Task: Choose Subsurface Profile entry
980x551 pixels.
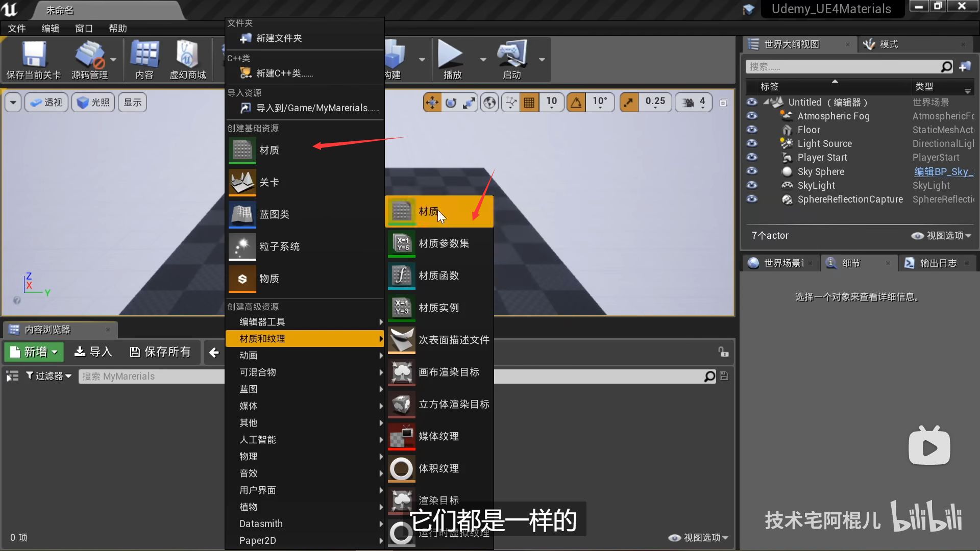Action: 439,340
